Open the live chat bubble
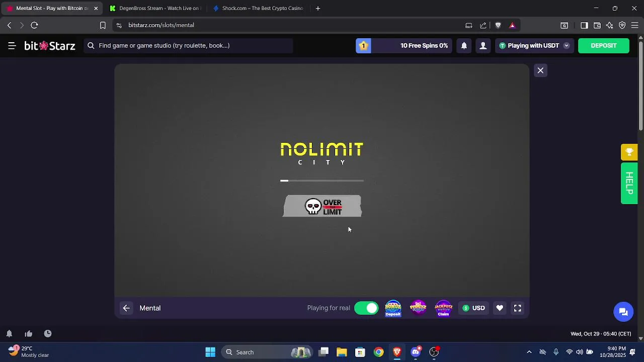644x362 pixels. (623, 312)
